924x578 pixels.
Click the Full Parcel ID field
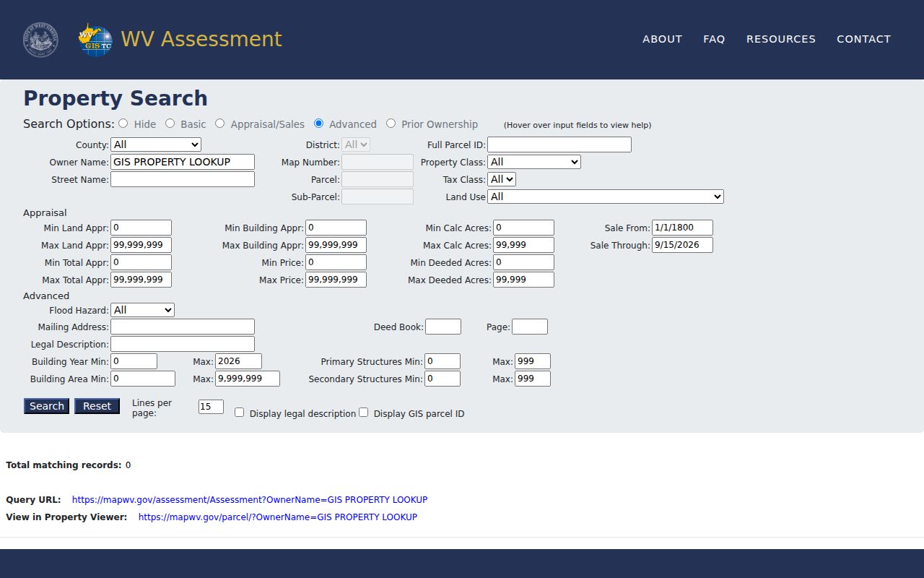[x=559, y=144]
